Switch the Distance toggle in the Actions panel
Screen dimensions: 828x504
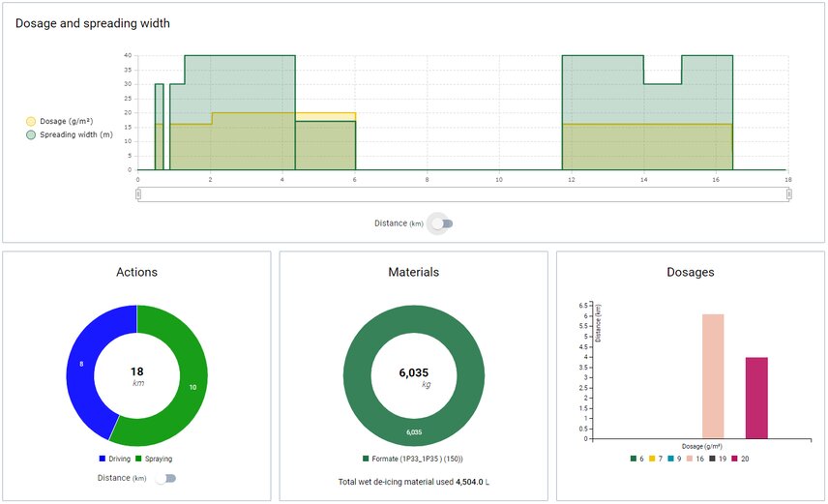tap(166, 478)
